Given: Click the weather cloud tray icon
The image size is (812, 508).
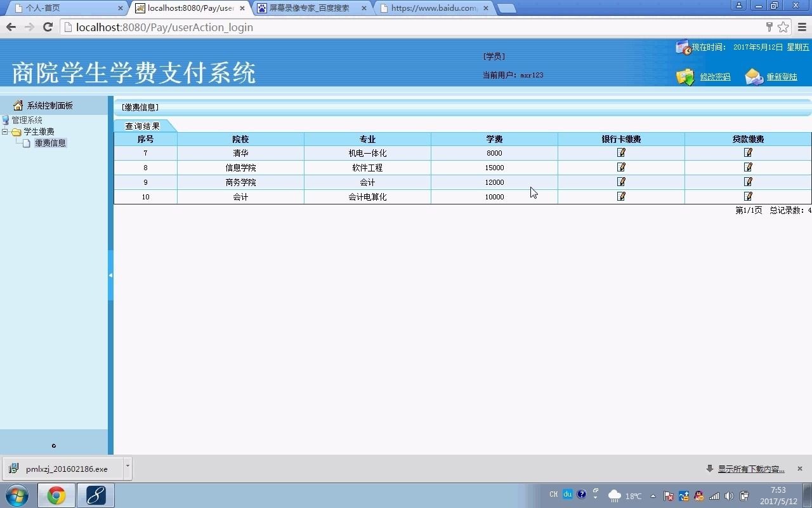Looking at the screenshot, I should click(614, 496).
